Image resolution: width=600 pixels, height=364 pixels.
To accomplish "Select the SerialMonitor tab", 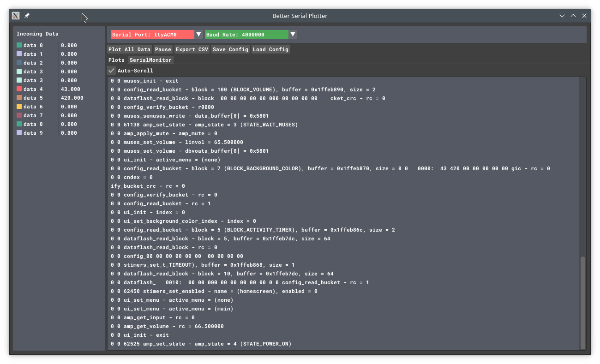I will 150,60.
